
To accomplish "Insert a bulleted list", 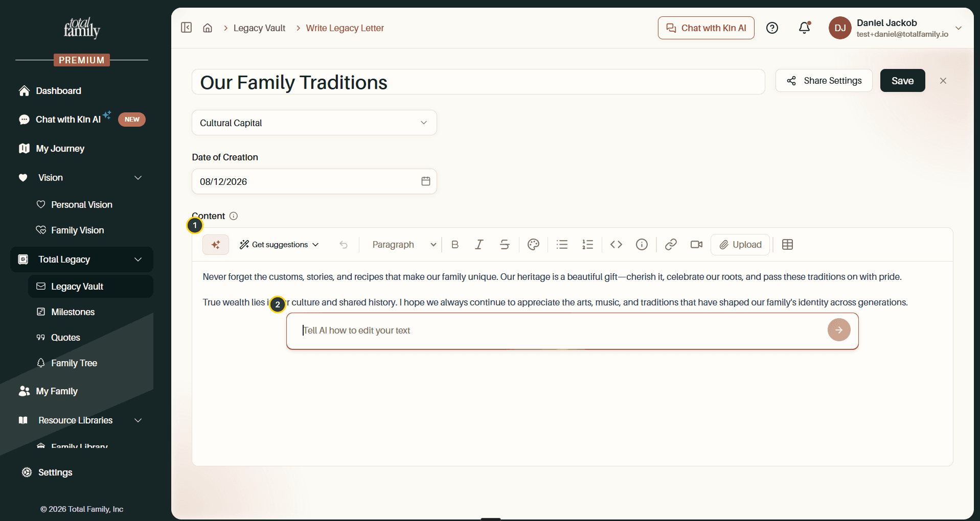I will click(562, 245).
